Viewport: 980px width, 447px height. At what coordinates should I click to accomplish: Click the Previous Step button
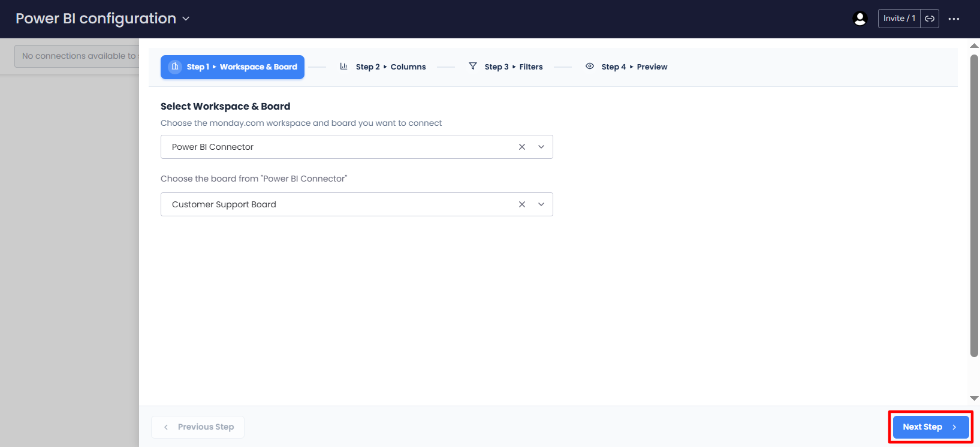(198, 427)
